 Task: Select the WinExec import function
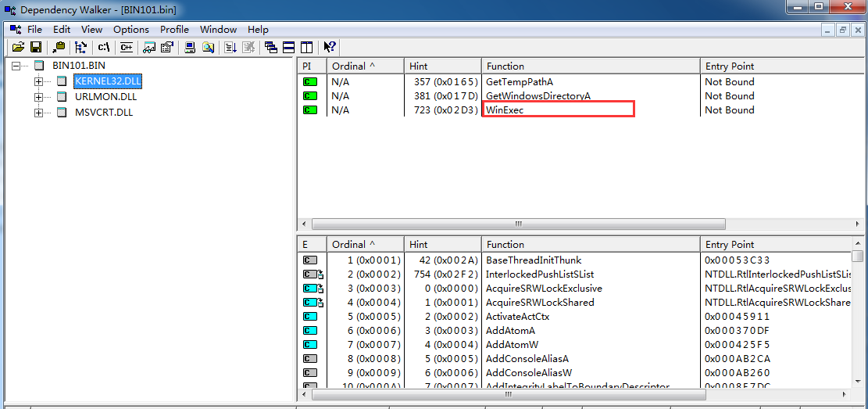(x=504, y=110)
